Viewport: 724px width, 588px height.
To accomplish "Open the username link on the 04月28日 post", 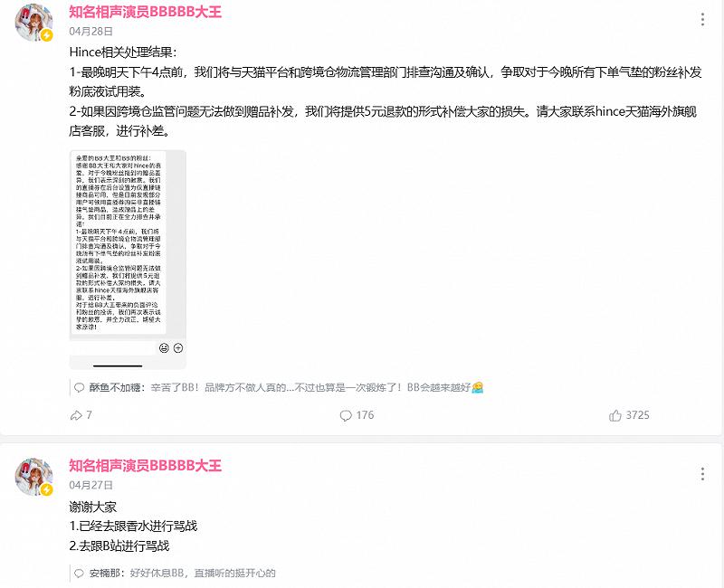I will pyautogui.click(x=146, y=12).
